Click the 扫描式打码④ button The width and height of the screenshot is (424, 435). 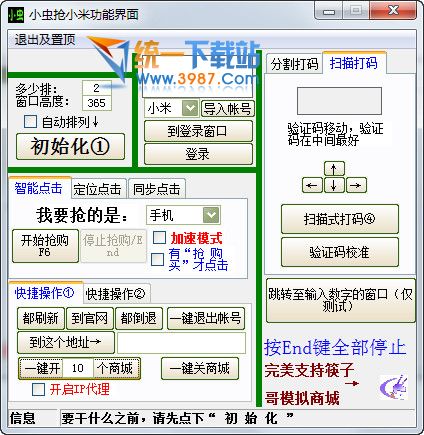pos(340,219)
